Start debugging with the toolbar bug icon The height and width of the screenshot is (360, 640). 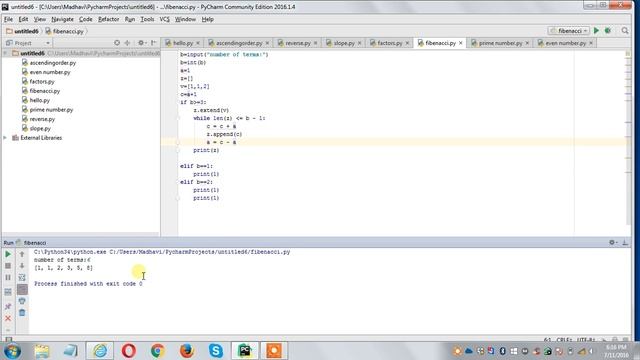pyautogui.click(x=608, y=31)
